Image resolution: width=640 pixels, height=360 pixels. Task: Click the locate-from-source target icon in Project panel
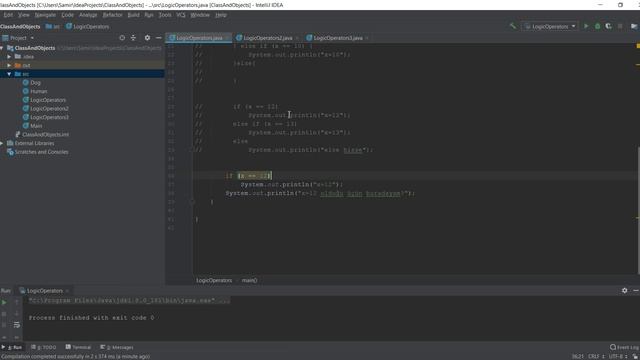(122, 38)
